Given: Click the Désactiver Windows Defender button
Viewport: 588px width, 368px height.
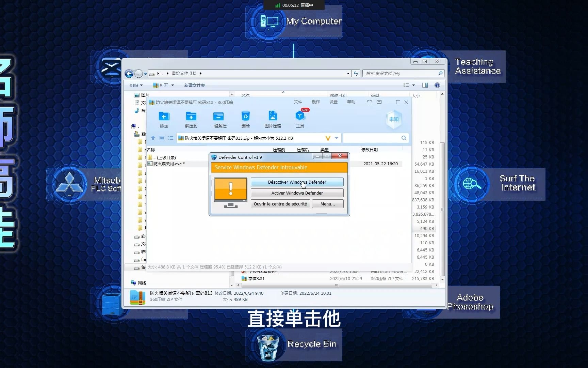Looking at the screenshot, I should 297,182.
